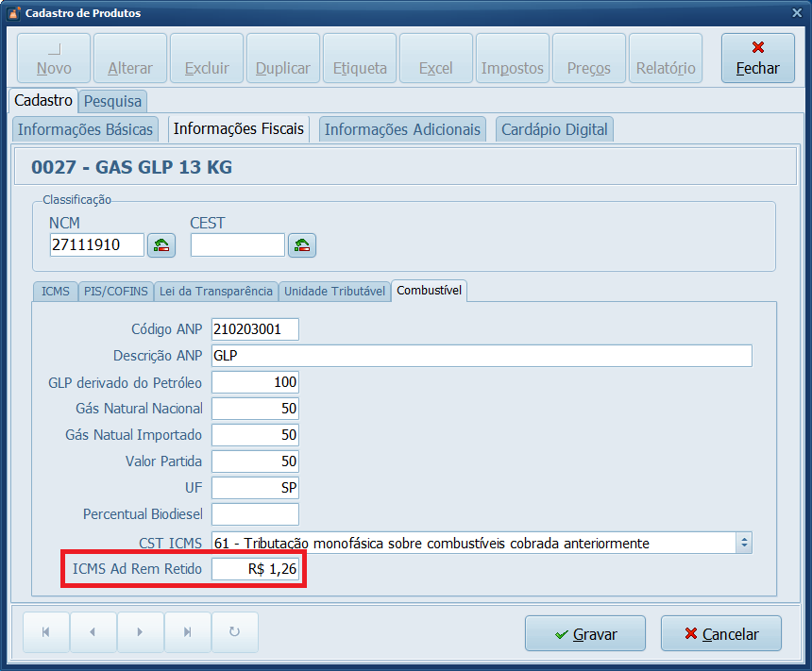Click the ICMS Ad Rem Retido field
This screenshot has width=812, height=671.
pos(255,569)
